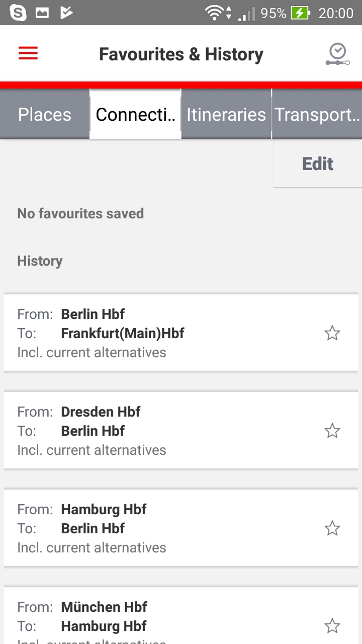The height and width of the screenshot is (644, 362).
Task: Open the Itineraries tab
Action: tap(226, 115)
